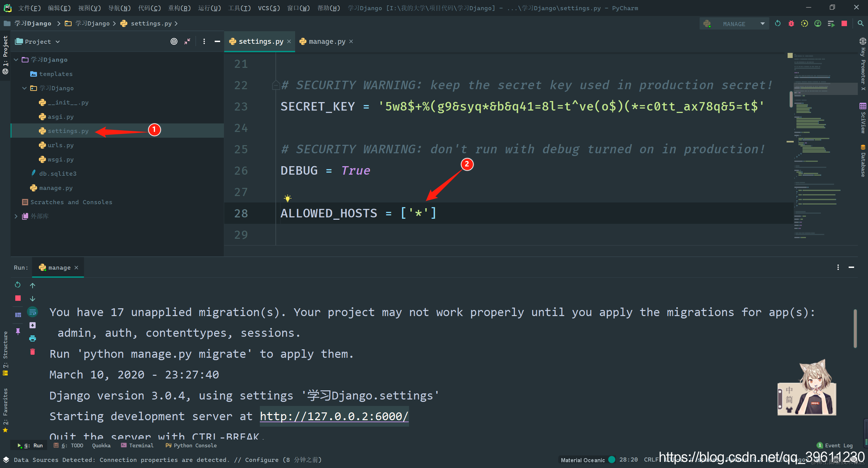
Task: Toggle pin tab in Run panel
Action: [x=18, y=331]
